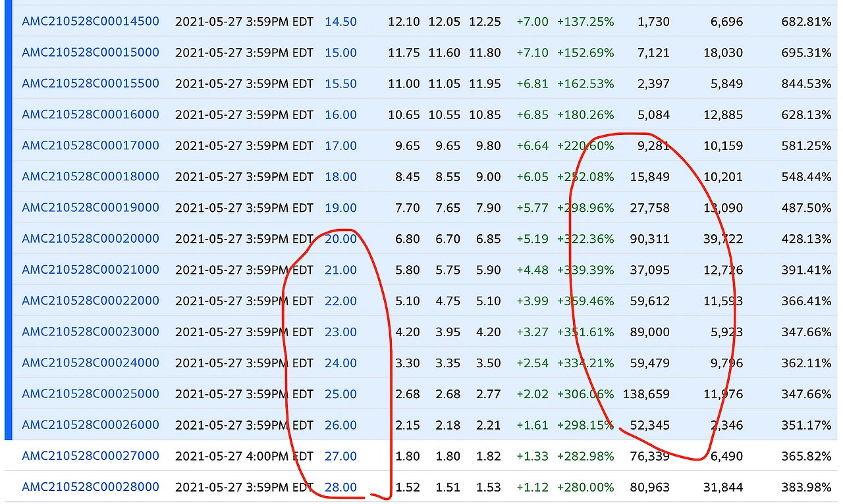Click the 844.53% implied volatility cell
Screen dimensions: 843x504
click(806, 84)
